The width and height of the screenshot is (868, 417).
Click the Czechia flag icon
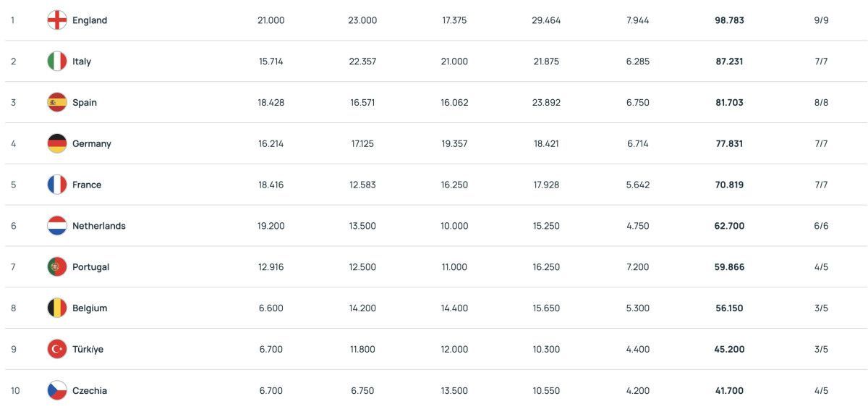pyautogui.click(x=57, y=390)
